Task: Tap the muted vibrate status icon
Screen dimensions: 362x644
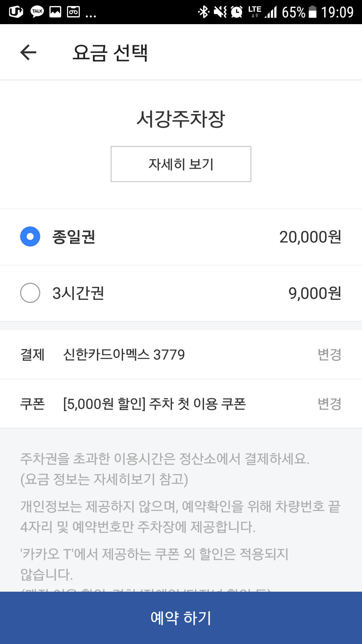Action: (220, 12)
